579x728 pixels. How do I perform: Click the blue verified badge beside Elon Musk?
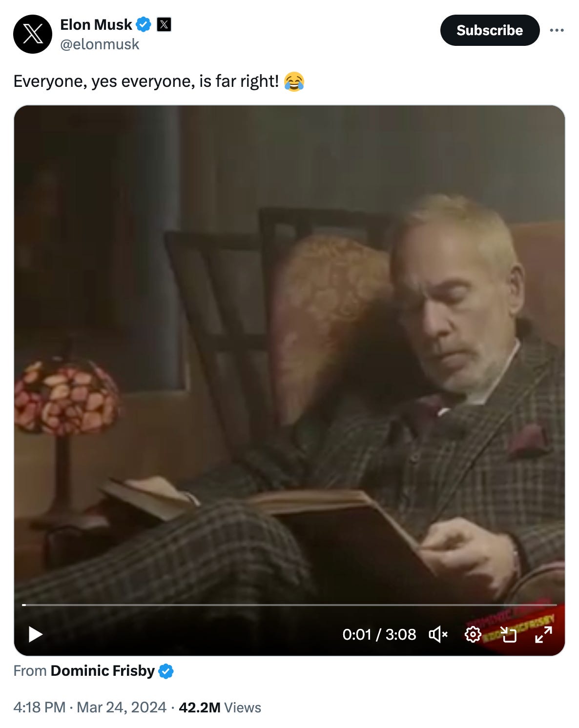[144, 24]
